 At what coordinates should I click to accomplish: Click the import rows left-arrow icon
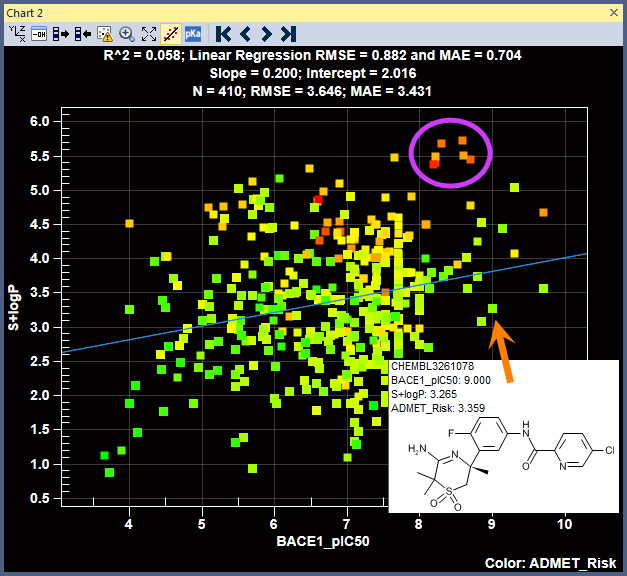(x=83, y=34)
